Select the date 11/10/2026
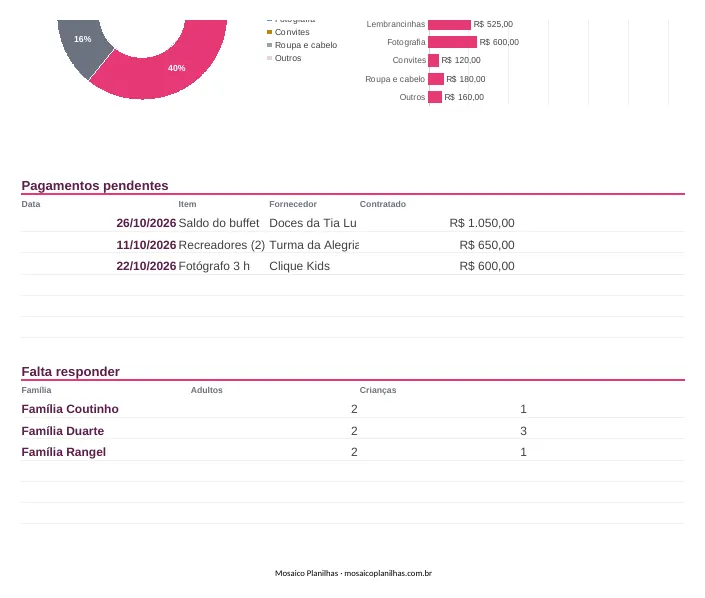 click(x=146, y=245)
